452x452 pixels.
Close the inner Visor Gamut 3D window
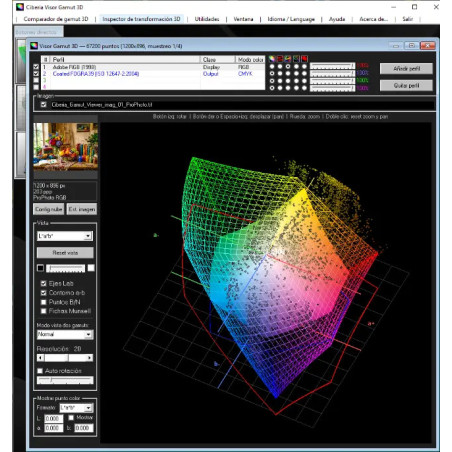(428, 46)
